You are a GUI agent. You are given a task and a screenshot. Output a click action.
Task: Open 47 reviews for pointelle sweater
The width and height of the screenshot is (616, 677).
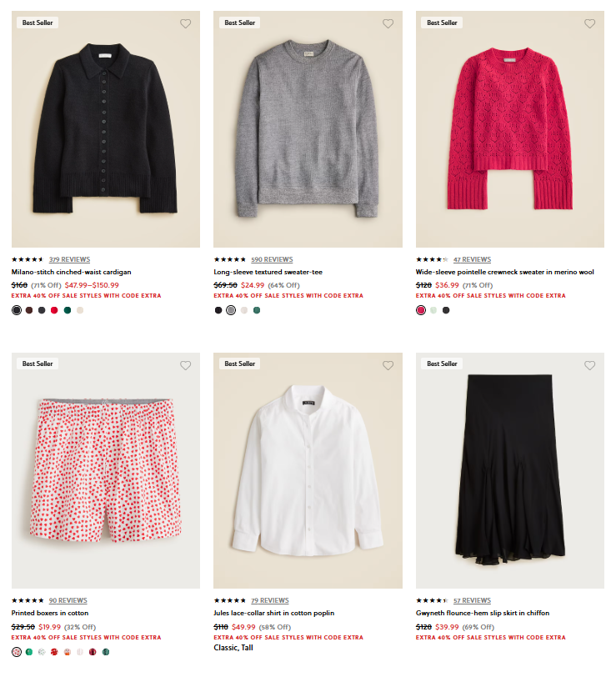pyautogui.click(x=473, y=259)
